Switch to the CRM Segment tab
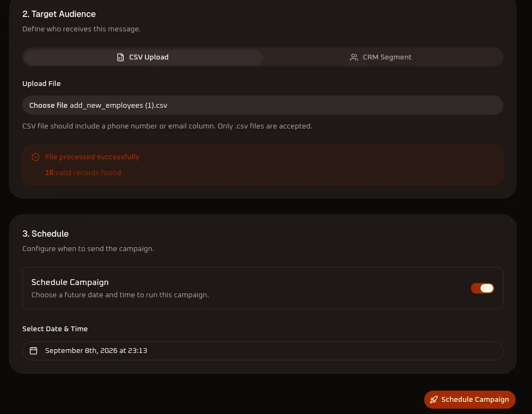This screenshot has width=532, height=414. point(381,57)
